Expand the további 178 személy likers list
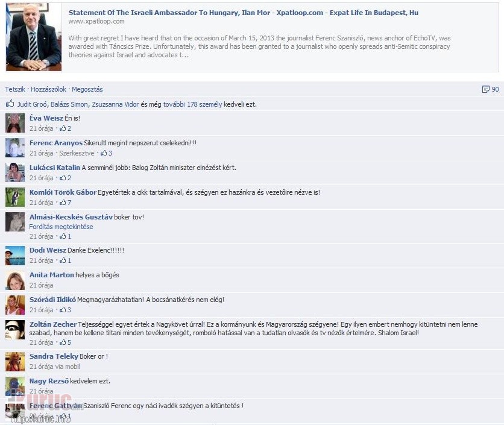This screenshot has height=425, width=504. (192, 104)
